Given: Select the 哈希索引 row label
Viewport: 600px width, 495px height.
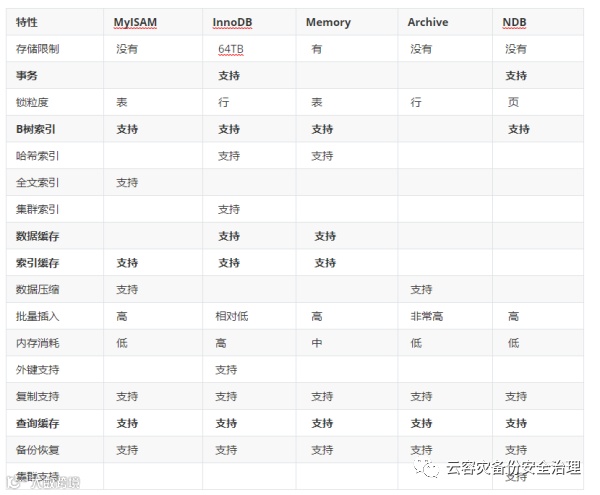Looking at the screenshot, I should 38,156.
